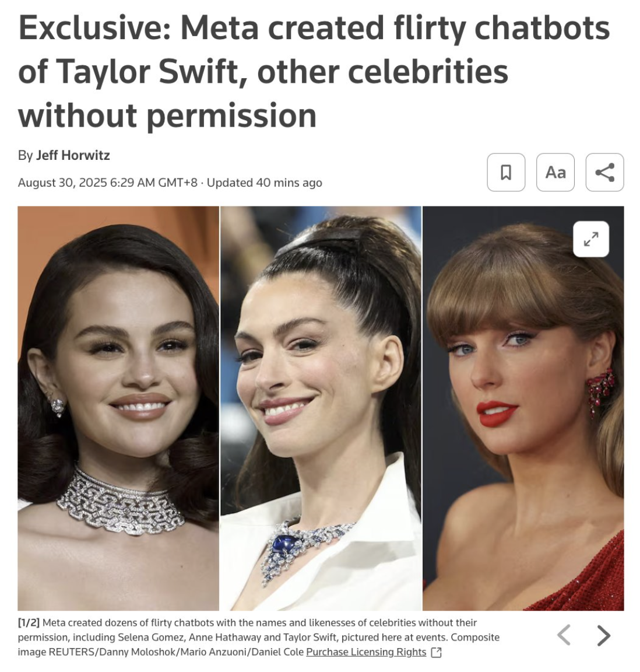Click the word 'Exclusive:' in the headline
This screenshot has height=672, width=640.
94,28
